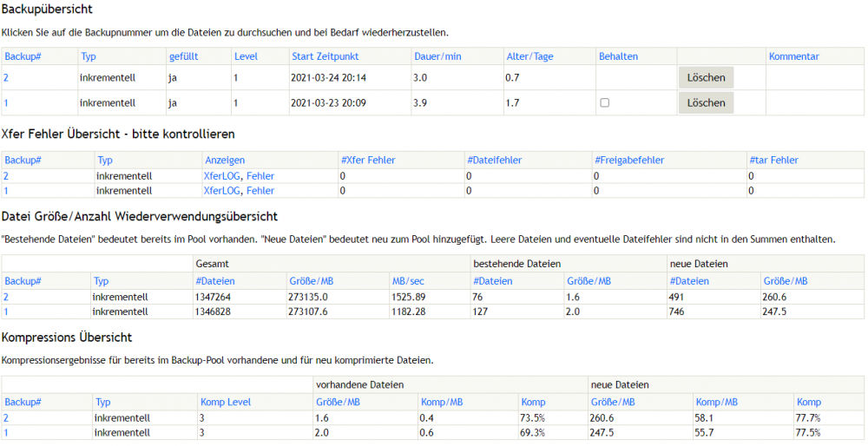This screenshot has width=868, height=446.
Task: Click the Komp Level column header
Action: point(226,403)
